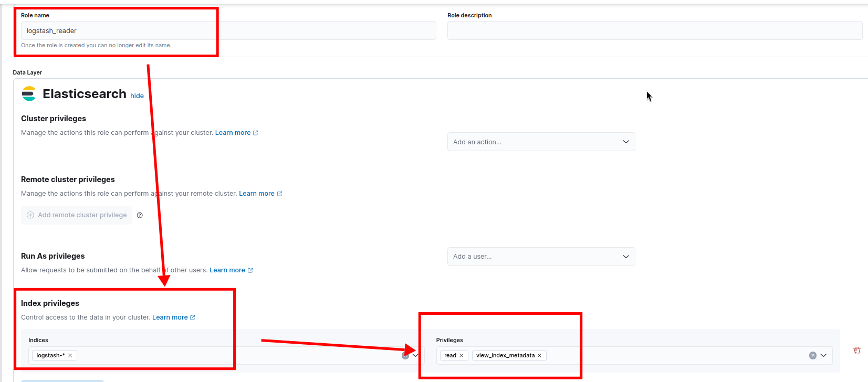This screenshot has width=868, height=382.
Task: Remove the view_index_metadata privilege tag
Action: 539,356
